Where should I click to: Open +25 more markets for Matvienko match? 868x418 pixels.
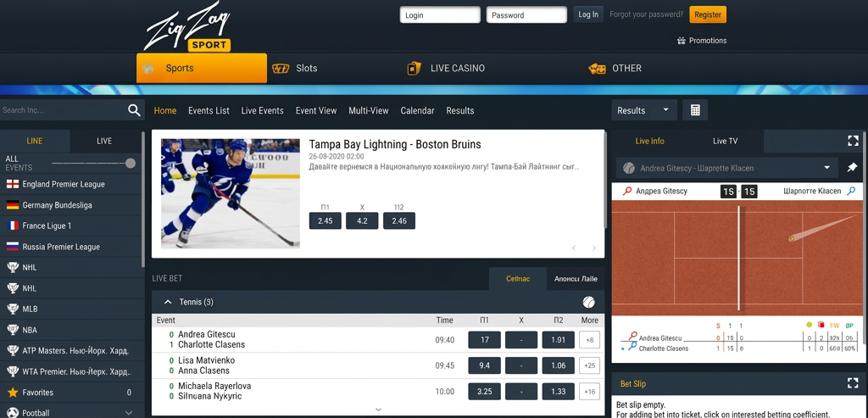590,365
